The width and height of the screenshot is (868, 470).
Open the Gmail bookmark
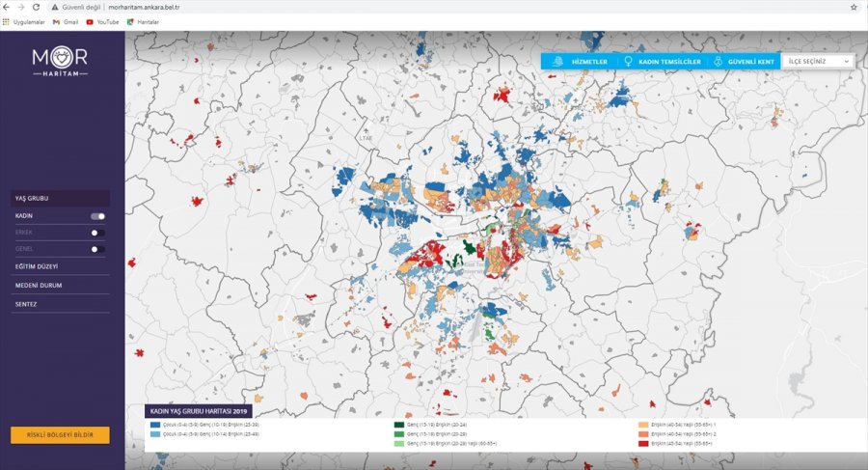click(x=64, y=21)
